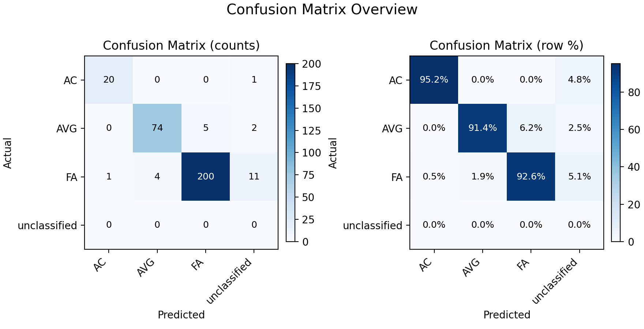Click the FA-FA cell showing 200
Screen dimensions: 644x329
click(206, 177)
